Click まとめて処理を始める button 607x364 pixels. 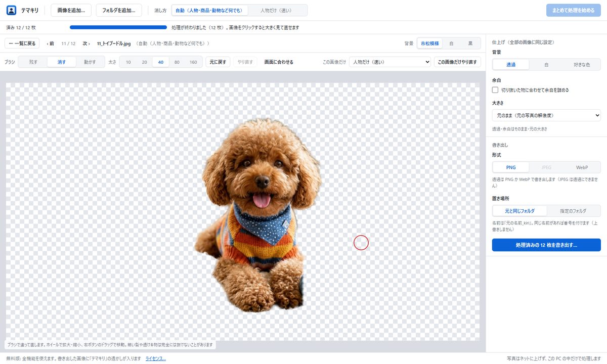tap(574, 10)
